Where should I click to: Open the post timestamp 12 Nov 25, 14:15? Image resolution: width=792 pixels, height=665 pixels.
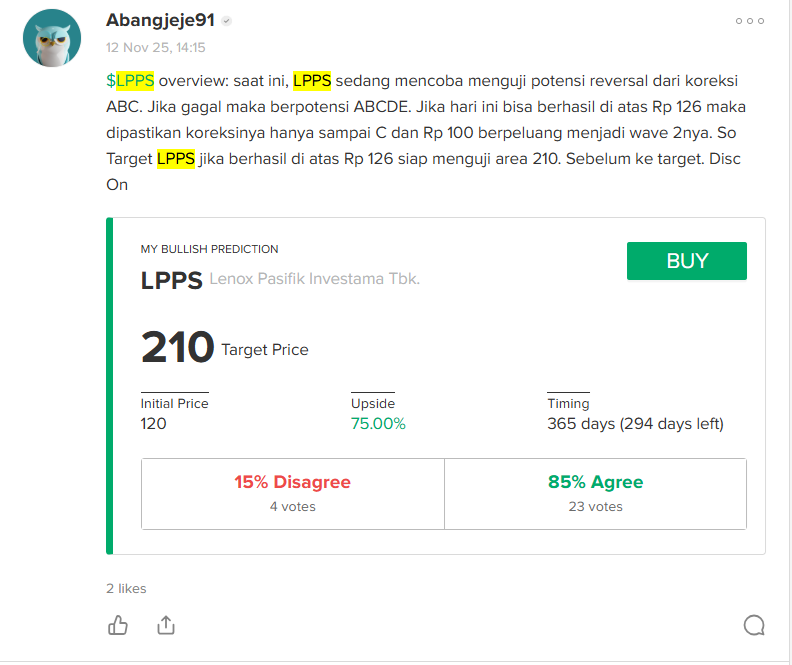click(x=156, y=47)
